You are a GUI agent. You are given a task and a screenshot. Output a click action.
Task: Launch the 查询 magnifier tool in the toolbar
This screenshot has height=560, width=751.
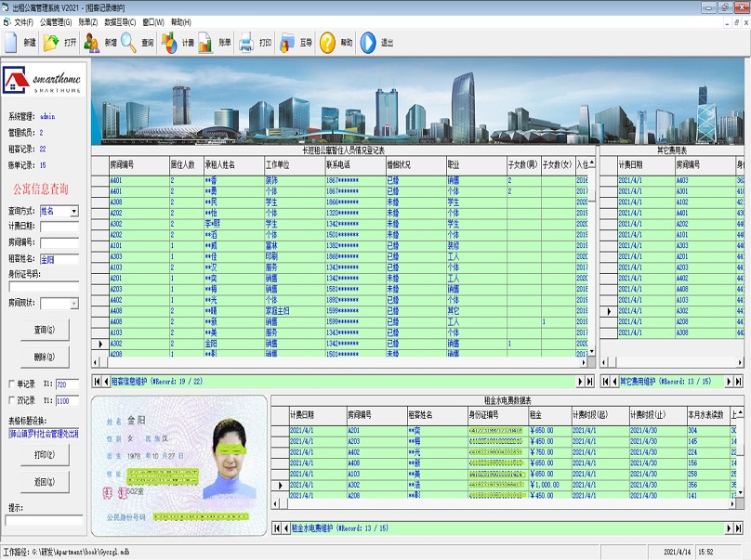click(x=128, y=43)
